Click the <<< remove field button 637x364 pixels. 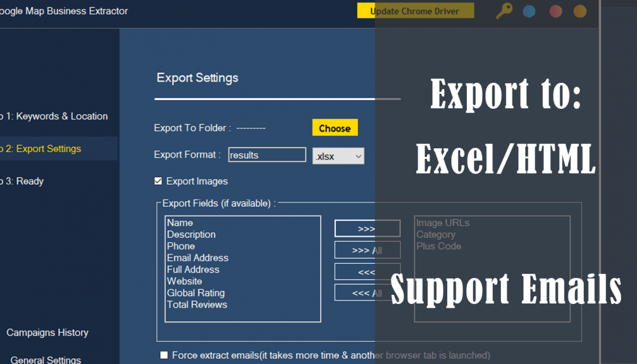367,272
